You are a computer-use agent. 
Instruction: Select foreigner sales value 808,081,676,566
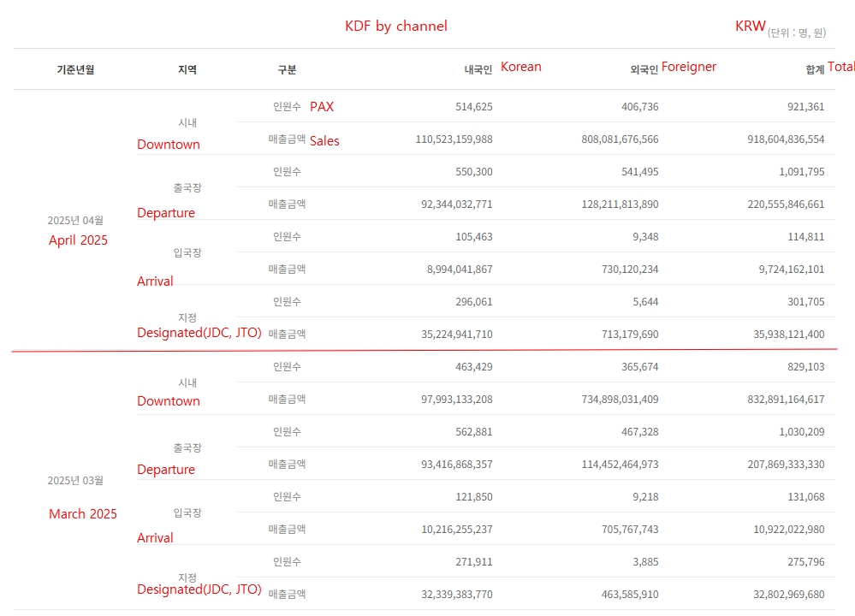pyautogui.click(x=620, y=139)
